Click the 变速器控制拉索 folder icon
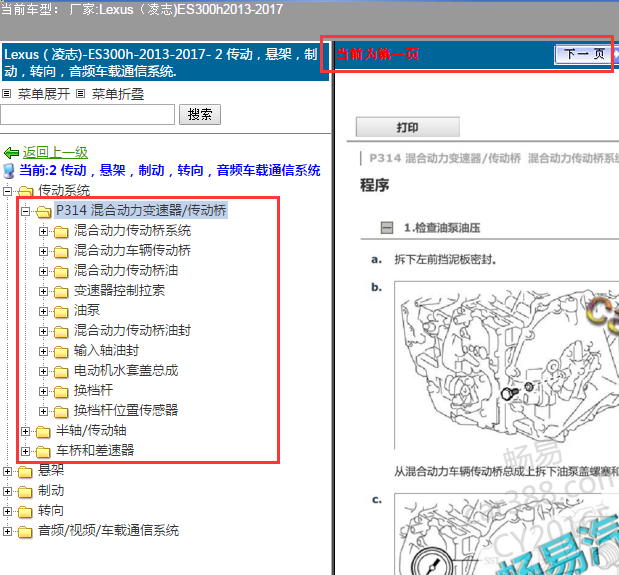Image resolution: width=619 pixels, height=575 pixels. (x=61, y=292)
